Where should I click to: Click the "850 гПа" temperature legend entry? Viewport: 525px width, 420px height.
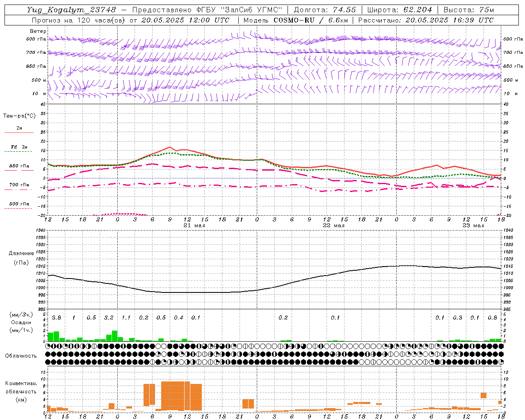point(19,166)
